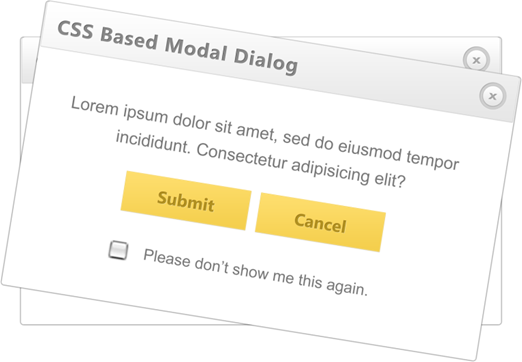
Task: Enable the don't show again checkbox
Action: click(x=118, y=250)
